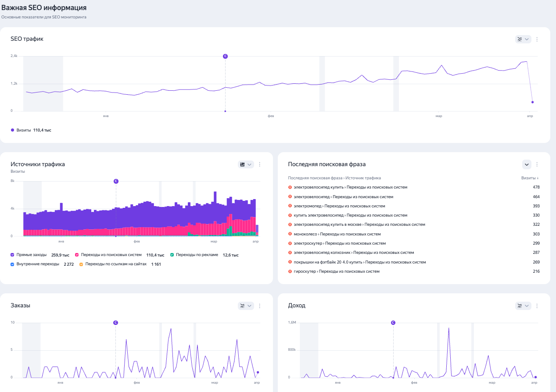Viewport: 556px width, 392px height.
Task: Open the SEO трафик widget three-dot menu
Action: point(537,39)
